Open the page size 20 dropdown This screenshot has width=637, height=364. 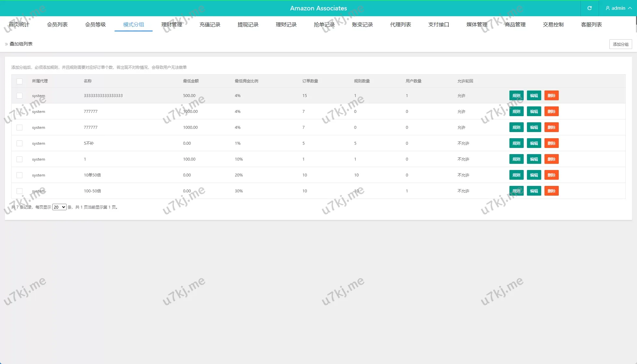tap(59, 207)
